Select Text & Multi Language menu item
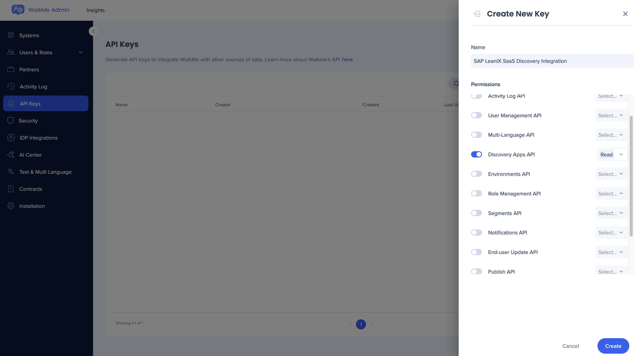Image resolution: width=644 pixels, height=356 pixels. (45, 172)
